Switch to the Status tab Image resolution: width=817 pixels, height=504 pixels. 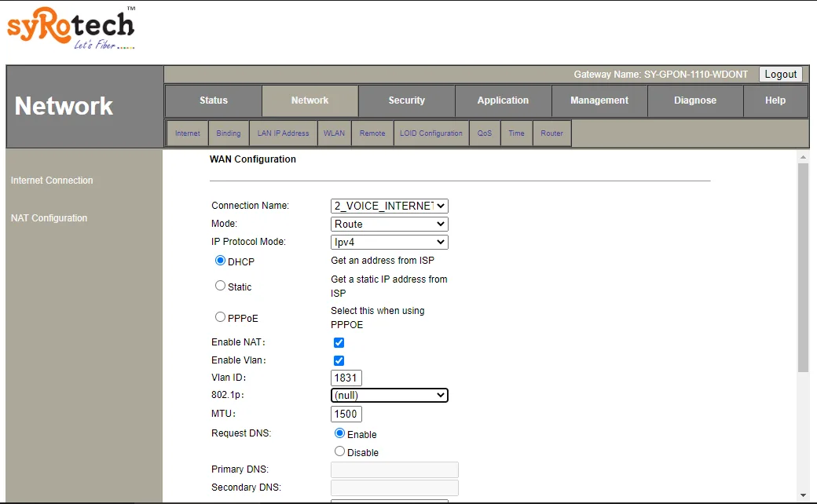(212, 100)
